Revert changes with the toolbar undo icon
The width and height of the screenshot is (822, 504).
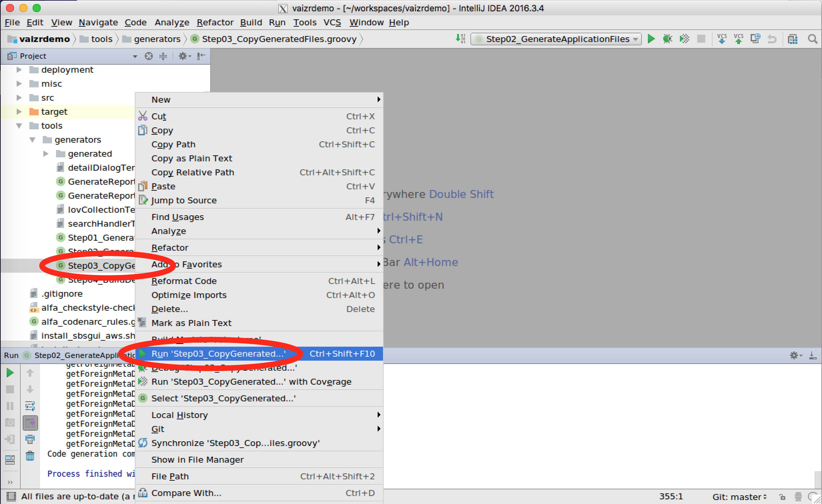tap(772, 39)
